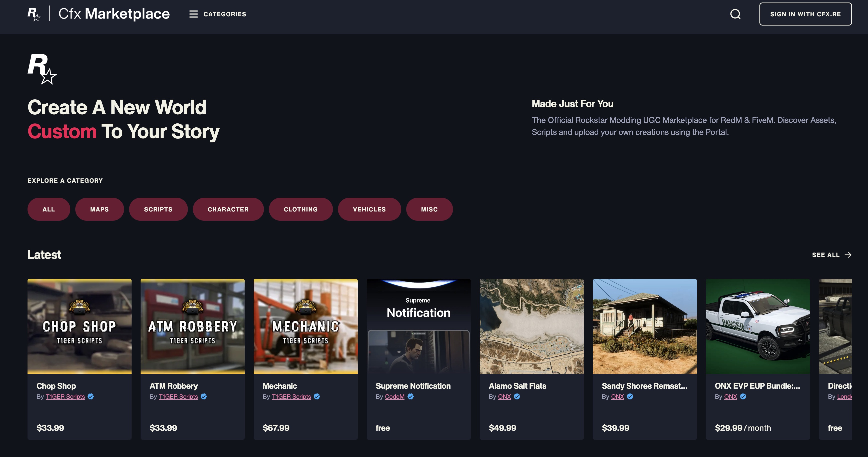
Task: Click the verified badge on the Alamo Salt Flats card
Action: click(517, 397)
